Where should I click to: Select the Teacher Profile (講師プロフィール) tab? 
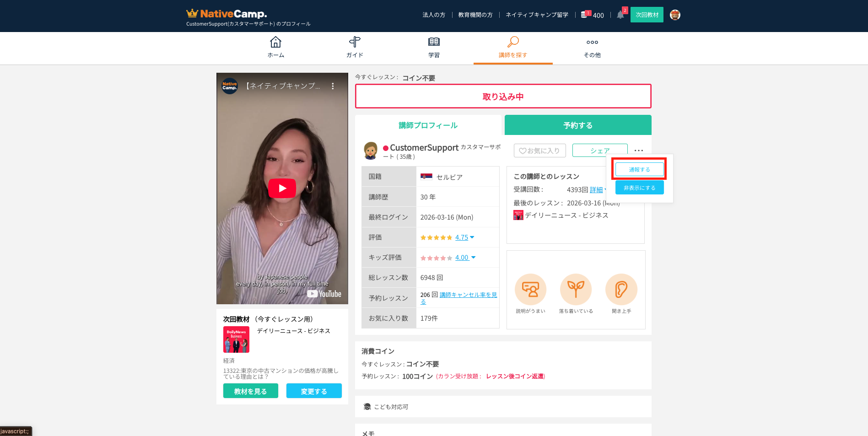pyautogui.click(x=428, y=125)
